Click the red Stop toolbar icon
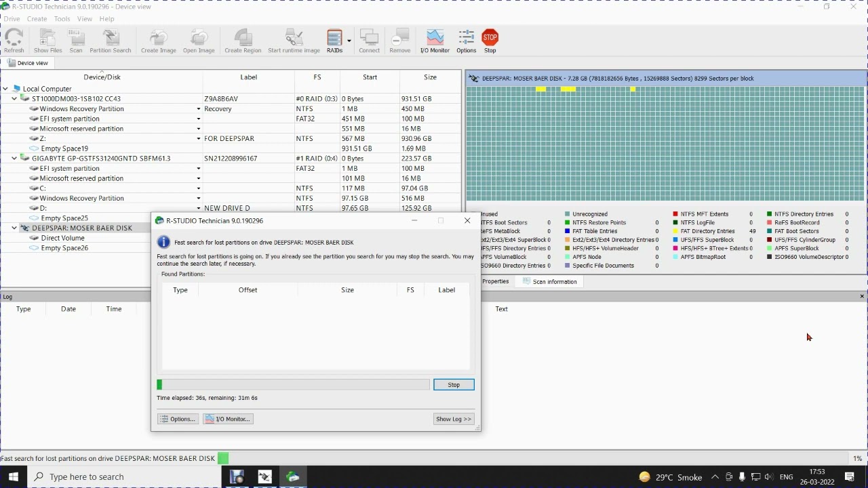The image size is (868, 488). coord(490,41)
